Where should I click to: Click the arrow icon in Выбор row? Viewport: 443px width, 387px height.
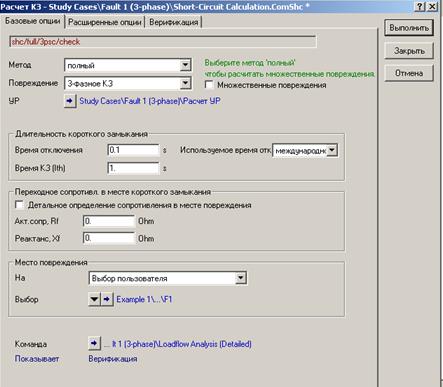click(107, 299)
